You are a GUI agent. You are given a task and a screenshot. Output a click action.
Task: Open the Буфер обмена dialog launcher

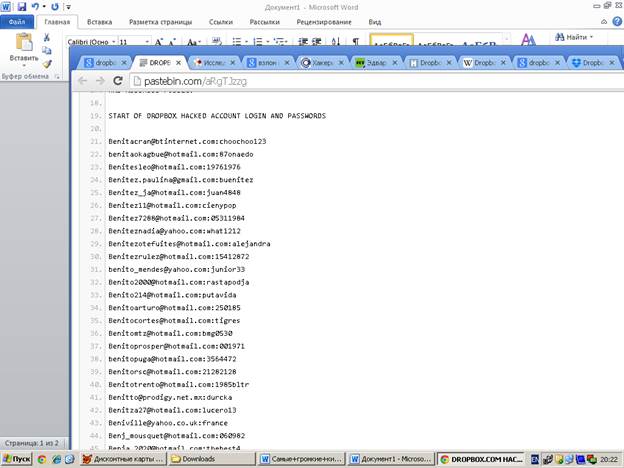pyautogui.click(x=58, y=76)
